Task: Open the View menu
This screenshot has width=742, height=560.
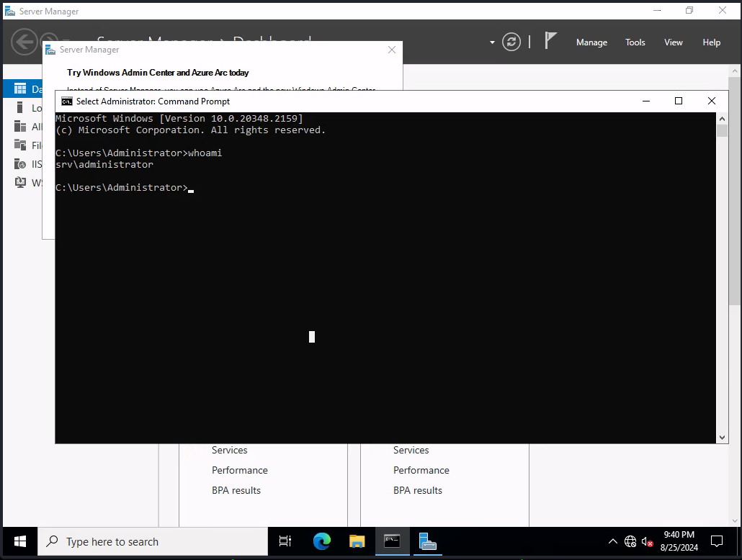Action: 673,42
